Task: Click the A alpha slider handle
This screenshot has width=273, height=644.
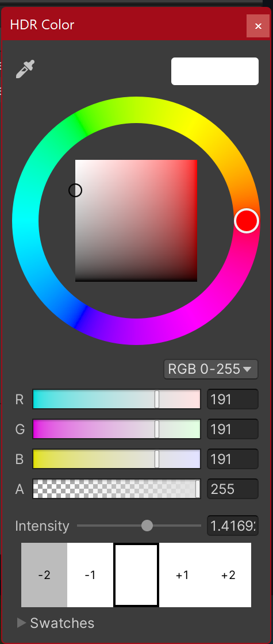Action: 198,489
